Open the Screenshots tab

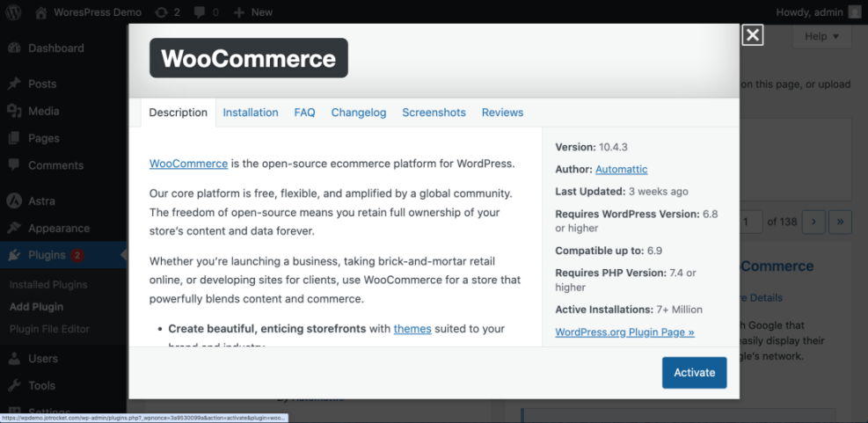(434, 113)
